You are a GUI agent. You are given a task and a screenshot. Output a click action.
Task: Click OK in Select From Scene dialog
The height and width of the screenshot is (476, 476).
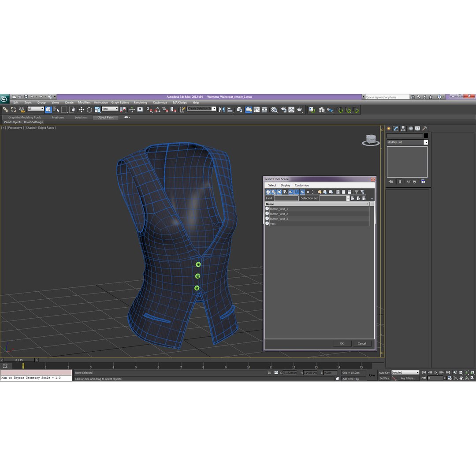pyautogui.click(x=342, y=344)
